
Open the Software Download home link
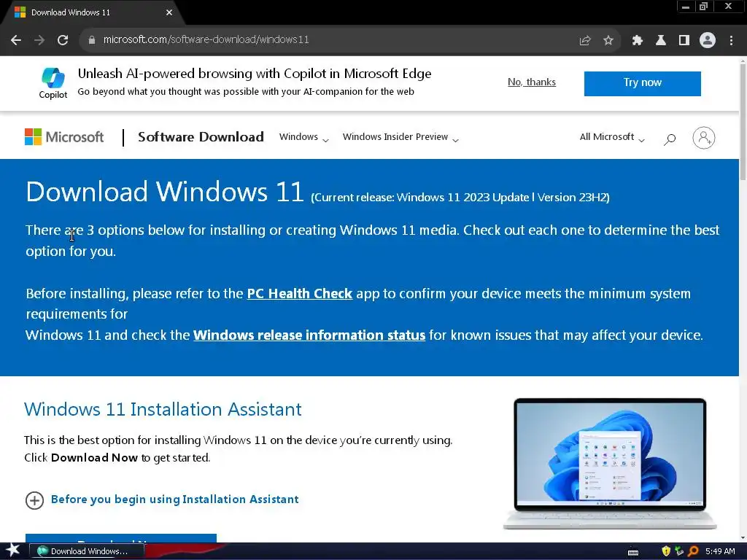pyautogui.click(x=201, y=137)
